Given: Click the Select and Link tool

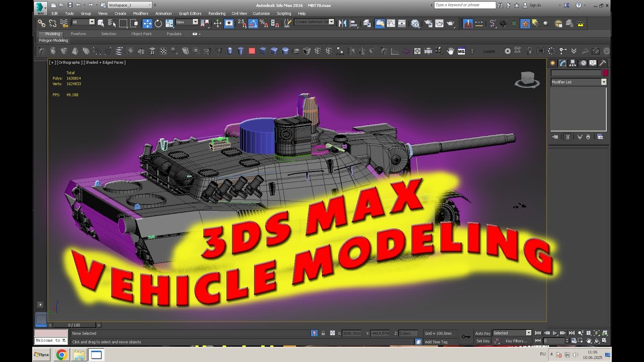Looking at the screenshot, I should pyautogui.click(x=41, y=23).
